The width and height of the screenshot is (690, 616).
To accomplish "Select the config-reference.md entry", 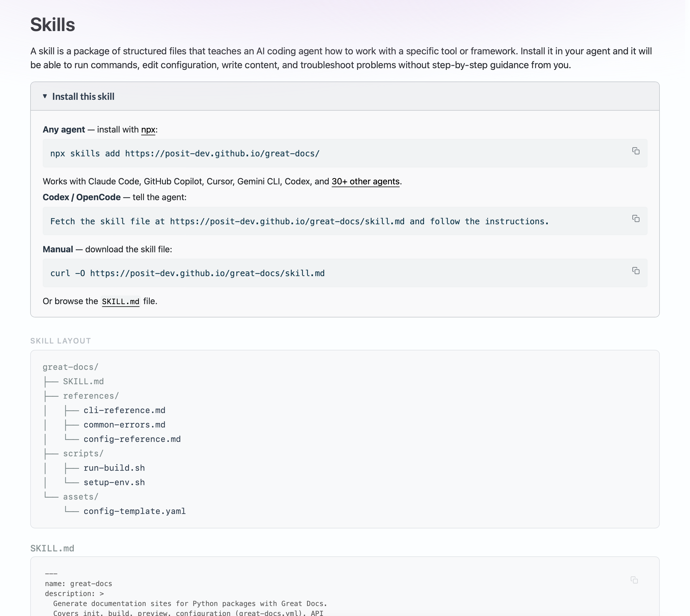I will click(x=132, y=439).
